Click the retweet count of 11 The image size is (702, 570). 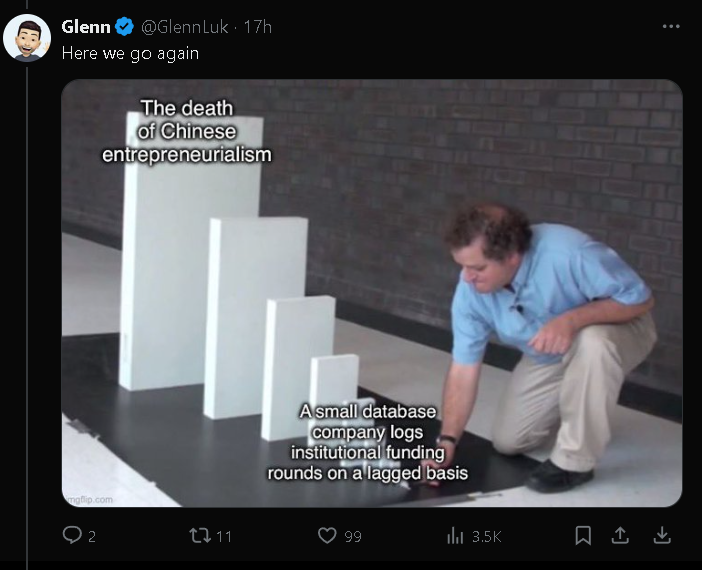pos(223,537)
